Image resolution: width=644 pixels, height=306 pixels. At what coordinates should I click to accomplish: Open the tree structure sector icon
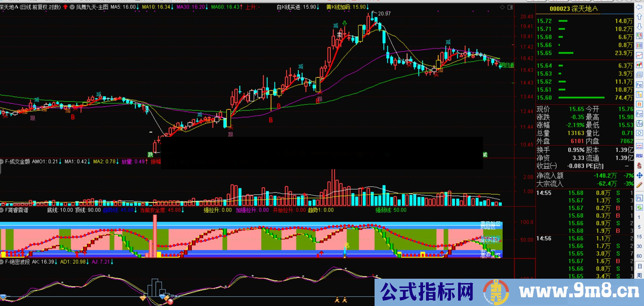pos(639,94)
